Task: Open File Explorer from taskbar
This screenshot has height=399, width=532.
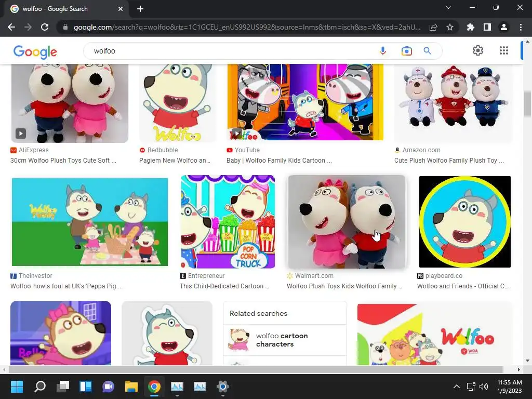Action: pyautogui.click(x=131, y=387)
